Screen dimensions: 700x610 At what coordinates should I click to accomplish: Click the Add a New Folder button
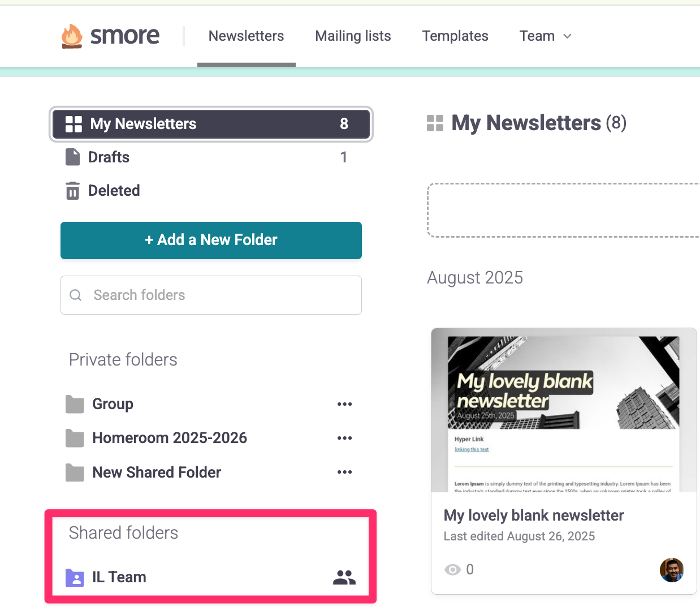211,240
